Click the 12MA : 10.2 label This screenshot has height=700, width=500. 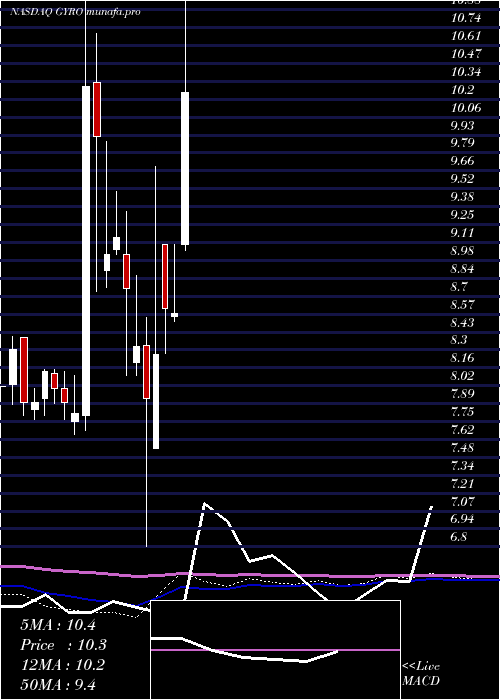(63, 665)
